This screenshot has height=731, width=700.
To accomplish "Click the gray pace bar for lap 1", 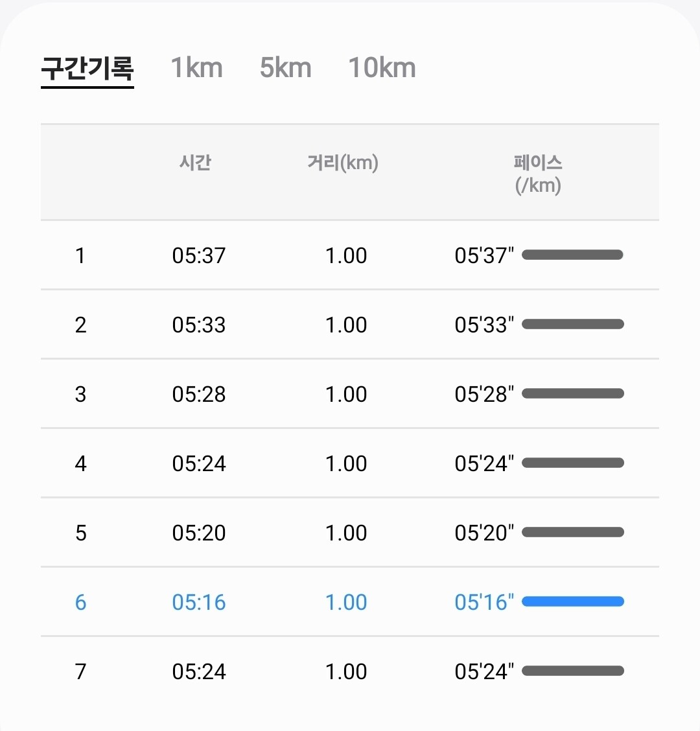I will (572, 255).
